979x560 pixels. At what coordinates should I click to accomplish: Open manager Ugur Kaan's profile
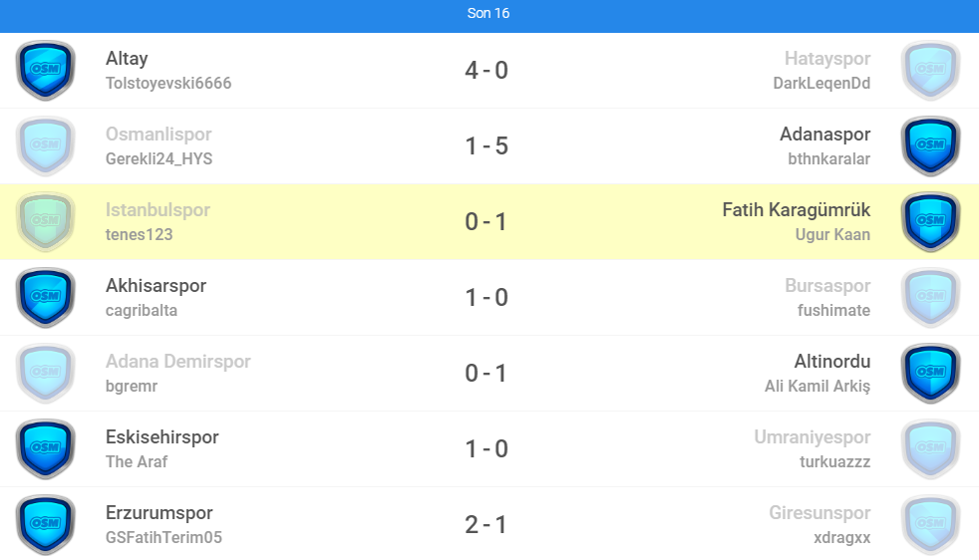832,235
